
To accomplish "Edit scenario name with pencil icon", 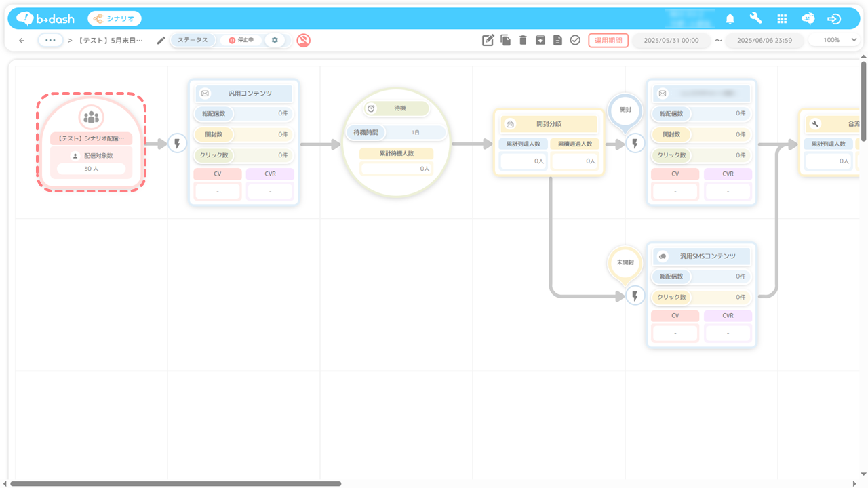I will [x=161, y=41].
